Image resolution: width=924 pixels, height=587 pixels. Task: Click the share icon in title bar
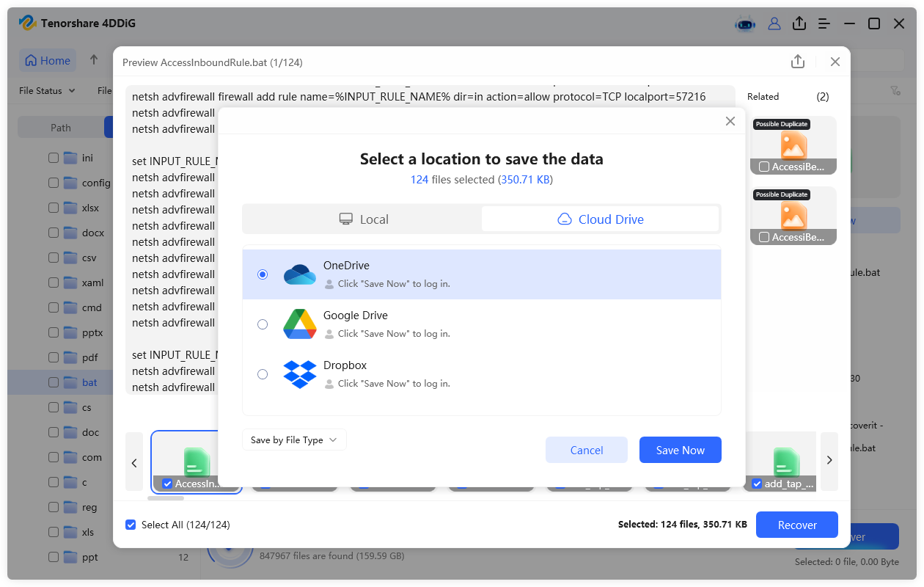click(799, 23)
